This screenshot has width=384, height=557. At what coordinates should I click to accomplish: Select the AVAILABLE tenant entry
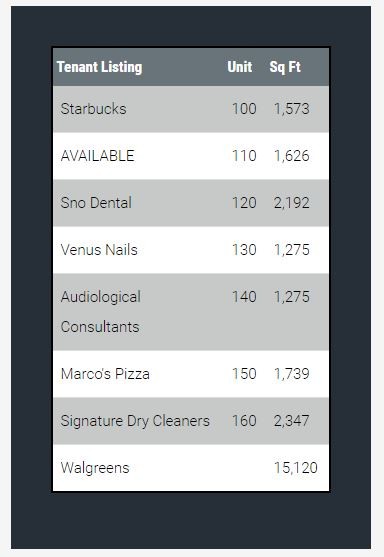pos(98,156)
